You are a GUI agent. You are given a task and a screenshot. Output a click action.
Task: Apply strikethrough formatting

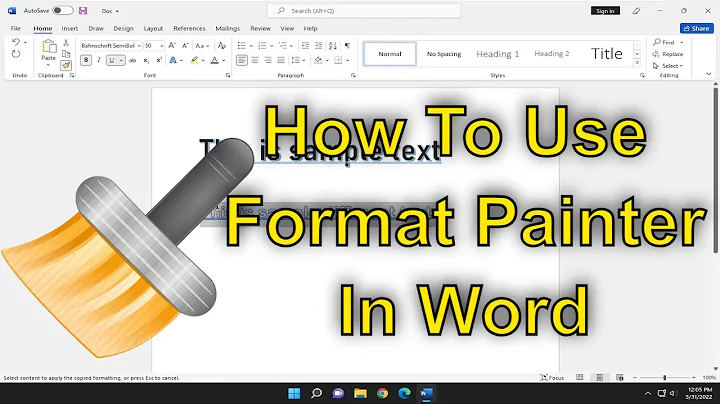pos(132,60)
